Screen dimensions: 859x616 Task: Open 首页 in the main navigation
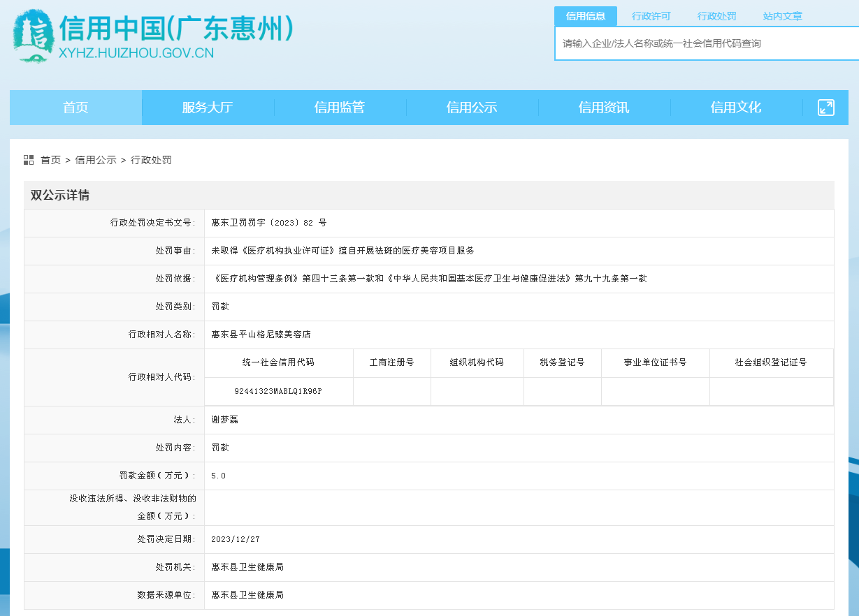tap(75, 108)
